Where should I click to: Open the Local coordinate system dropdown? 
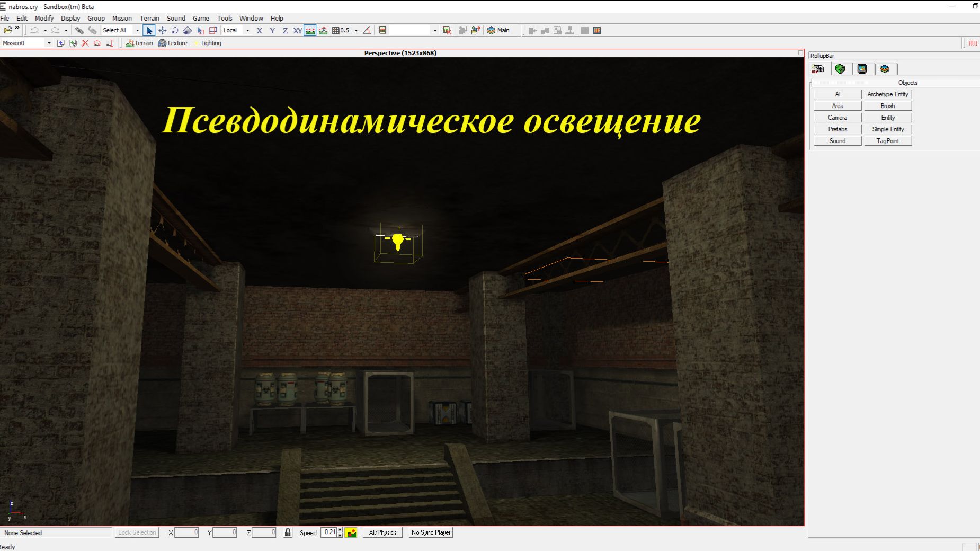coord(247,30)
